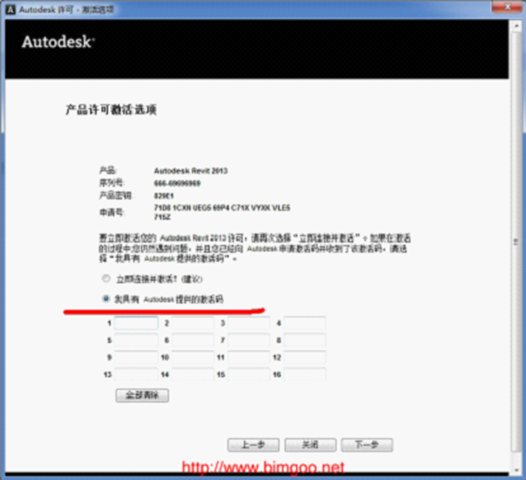526x480 pixels.
Task: Click activation code field 13
Action: (x=136, y=374)
